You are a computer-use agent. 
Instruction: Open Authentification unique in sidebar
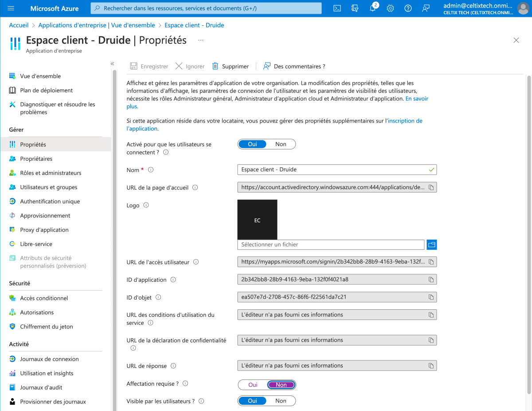(50, 202)
